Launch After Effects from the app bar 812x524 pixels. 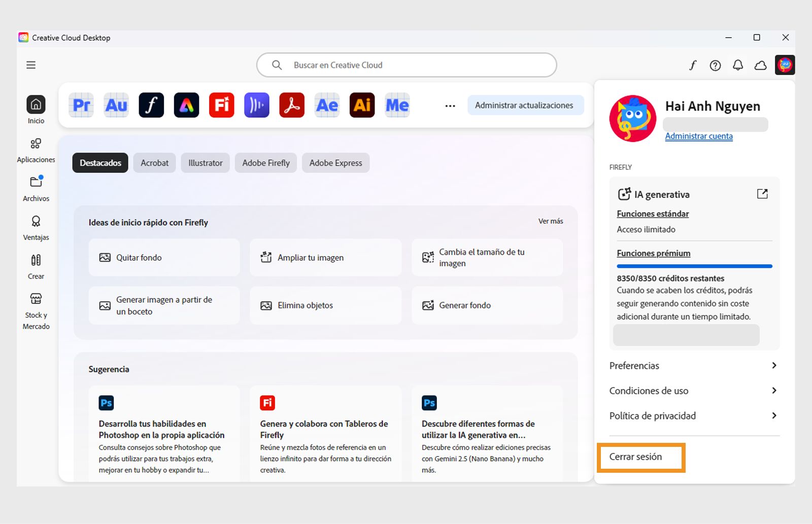click(x=327, y=105)
